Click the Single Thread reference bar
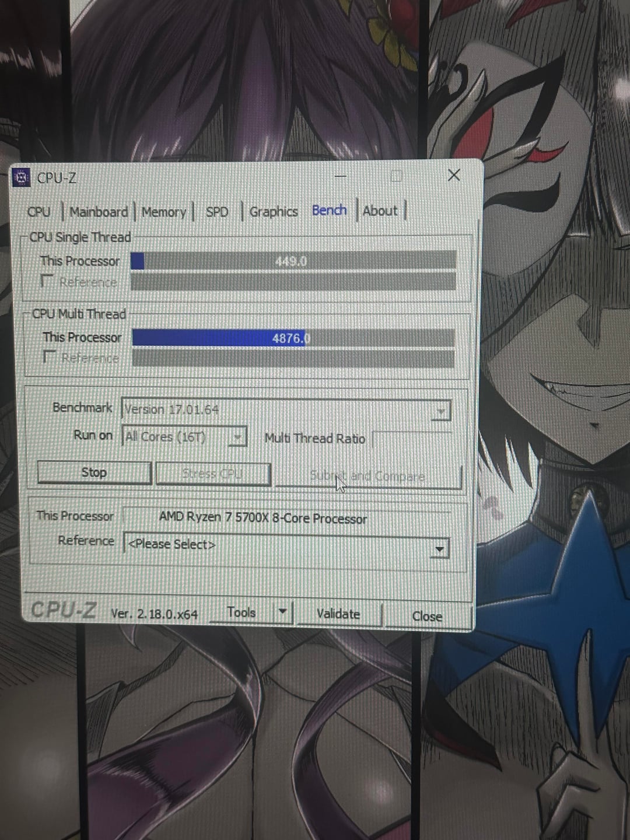Screen dimensions: 630x840 (293, 281)
